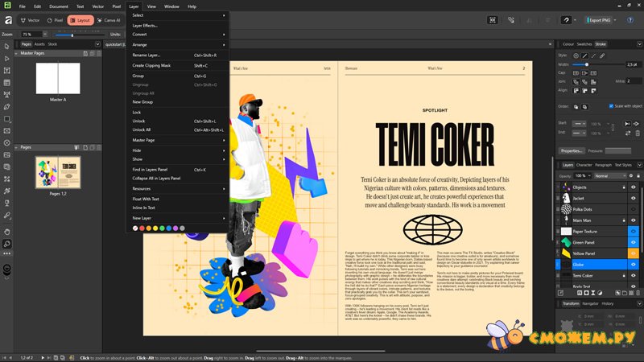Disable the Scale with object checkbox

point(611,106)
